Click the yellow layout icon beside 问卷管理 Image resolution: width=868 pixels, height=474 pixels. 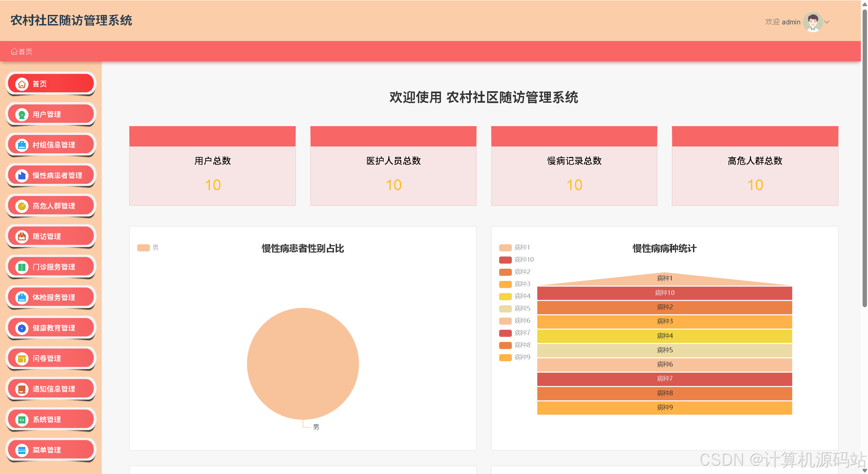coord(22,359)
